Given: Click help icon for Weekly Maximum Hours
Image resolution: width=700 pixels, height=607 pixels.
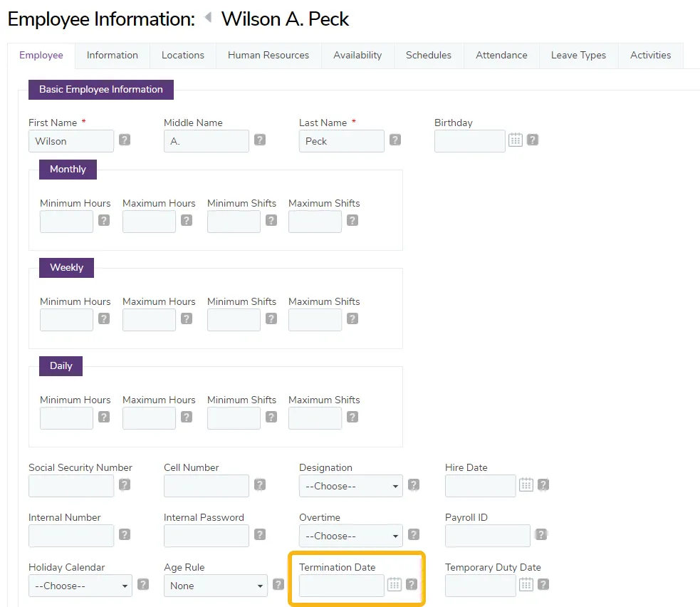Looking at the screenshot, I should point(187,318).
